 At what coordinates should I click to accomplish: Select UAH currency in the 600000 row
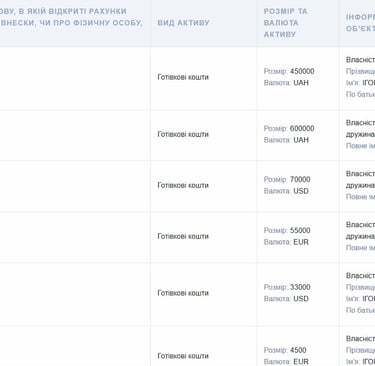[301, 140]
